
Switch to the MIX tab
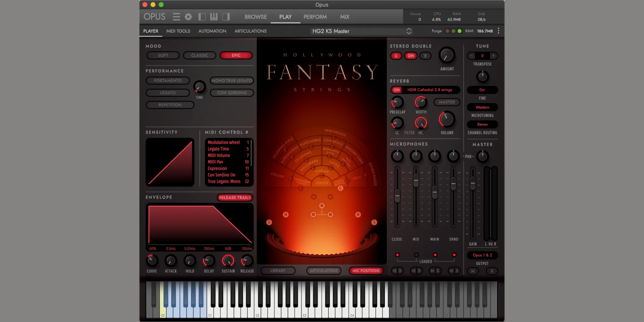tap(345, 17)
